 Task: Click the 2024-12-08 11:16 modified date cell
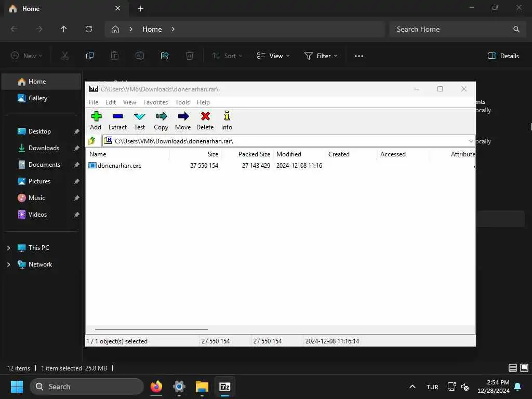point(299,166)
